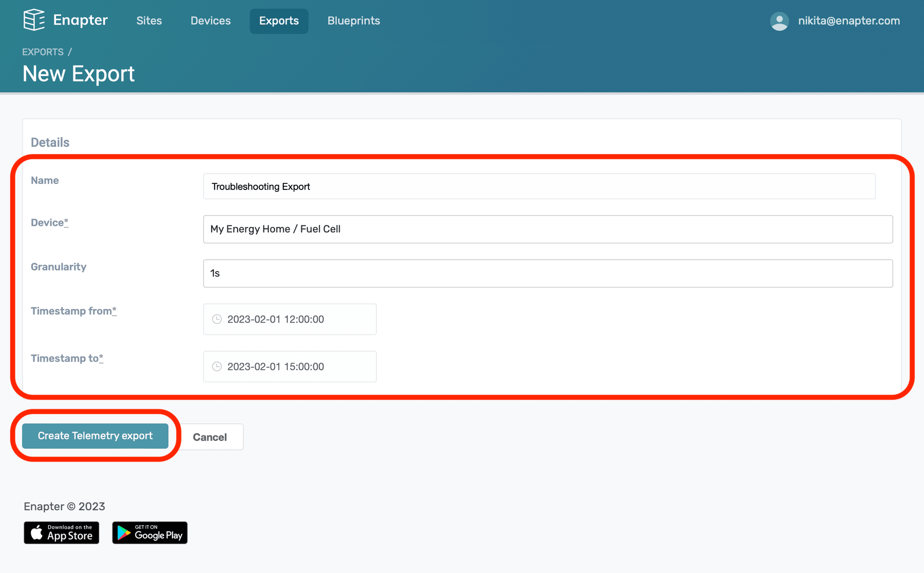The width and height of the screenshot is (924, 573).
Task: Click the EXPORTS breadcrumb link
Action: point(43,51)
